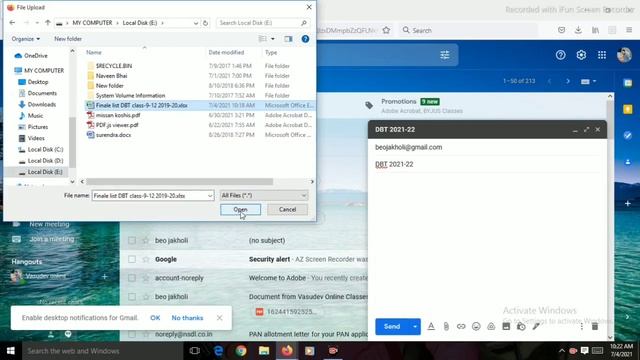Screen dimensions: 640x360
Task: Attach files using paperclip icon
Action: (x=446, y=326)
